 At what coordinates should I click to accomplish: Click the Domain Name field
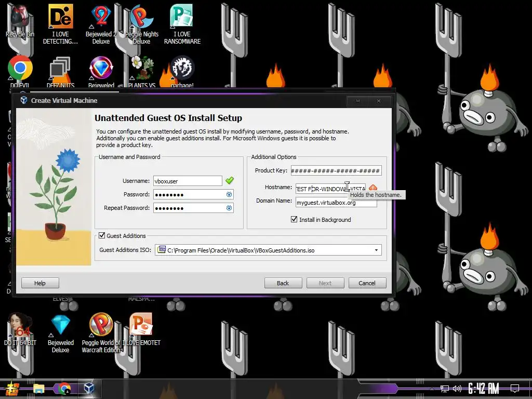336,203
